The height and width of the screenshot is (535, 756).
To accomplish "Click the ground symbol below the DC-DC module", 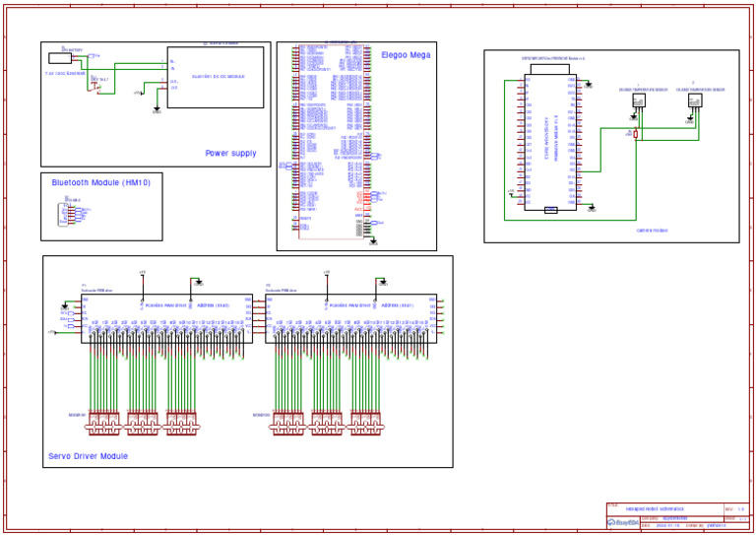I will click(x=157, y=108).
